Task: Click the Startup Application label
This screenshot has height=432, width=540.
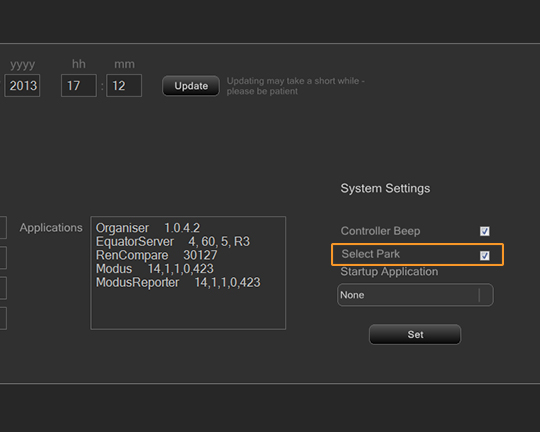Action: 389,271
